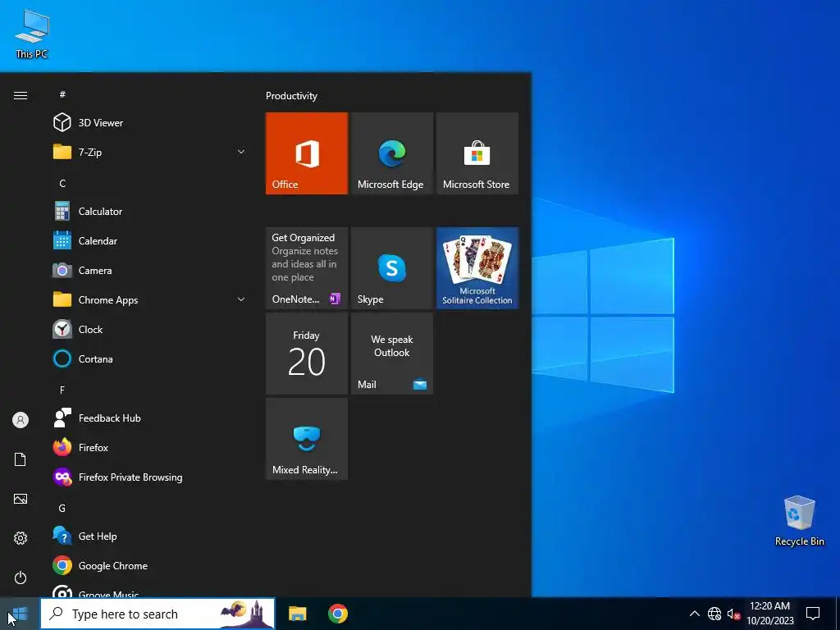Open Firefox Private Browsing
The width and height of the screenshot is (840, 630).
[x=150, y=477]
